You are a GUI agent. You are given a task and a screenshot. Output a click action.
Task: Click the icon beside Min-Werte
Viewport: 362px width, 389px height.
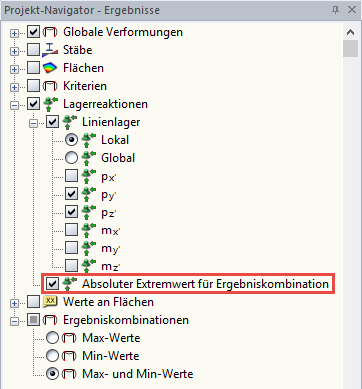69,356
